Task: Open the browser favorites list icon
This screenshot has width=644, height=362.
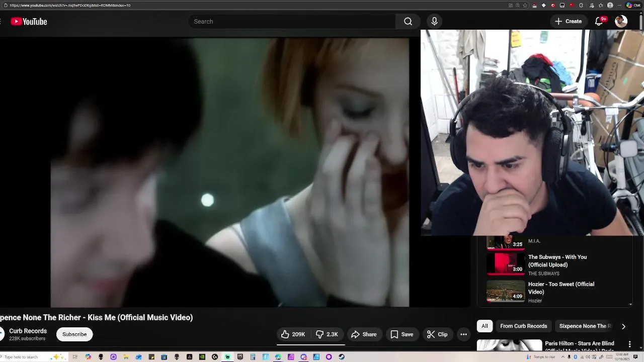Action: [601, 5]
